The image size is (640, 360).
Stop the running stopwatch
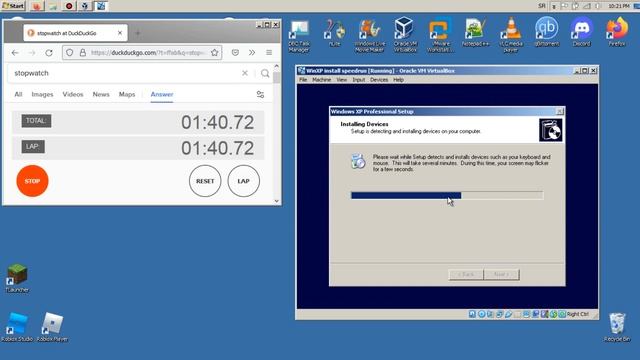coord(32,181)
